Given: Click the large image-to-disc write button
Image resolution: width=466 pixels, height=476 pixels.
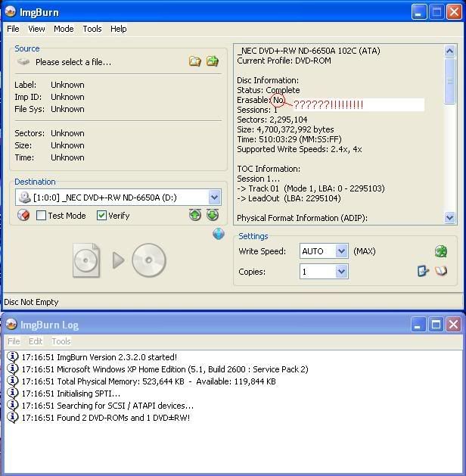Looking at the screenshot, I should click(120, 260).
